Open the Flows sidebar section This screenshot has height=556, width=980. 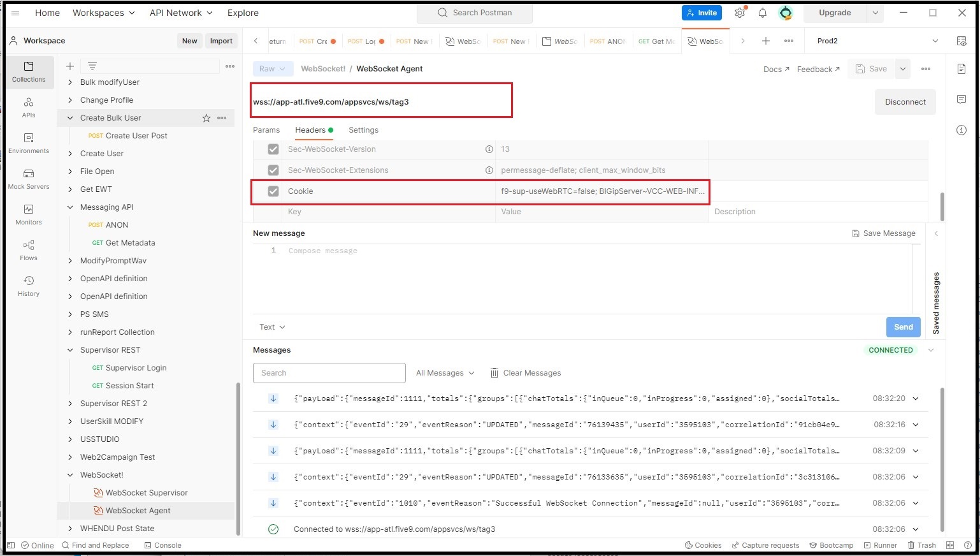(x=29, y=250)
